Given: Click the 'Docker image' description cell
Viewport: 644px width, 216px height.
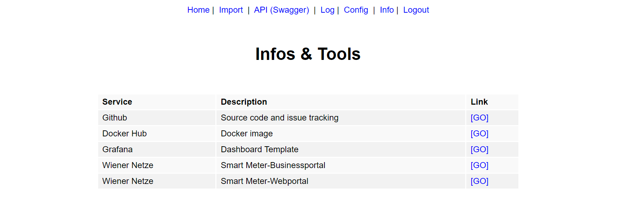Looking at the screenshot, I should (341, 134).
